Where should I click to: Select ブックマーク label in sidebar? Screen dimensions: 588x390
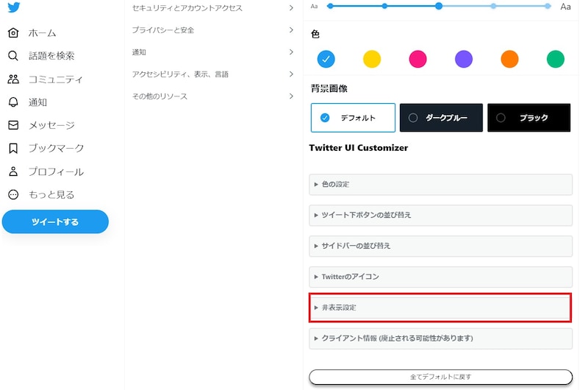56,148
